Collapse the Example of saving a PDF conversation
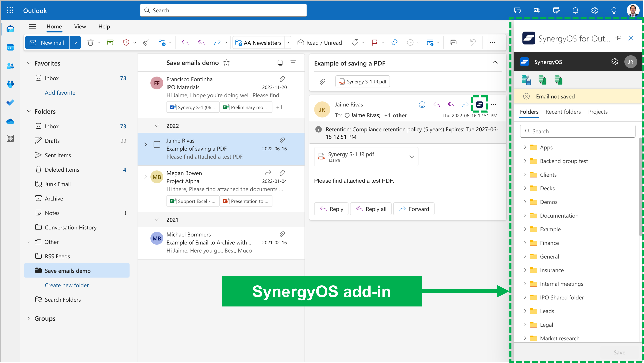 [495, 62]
